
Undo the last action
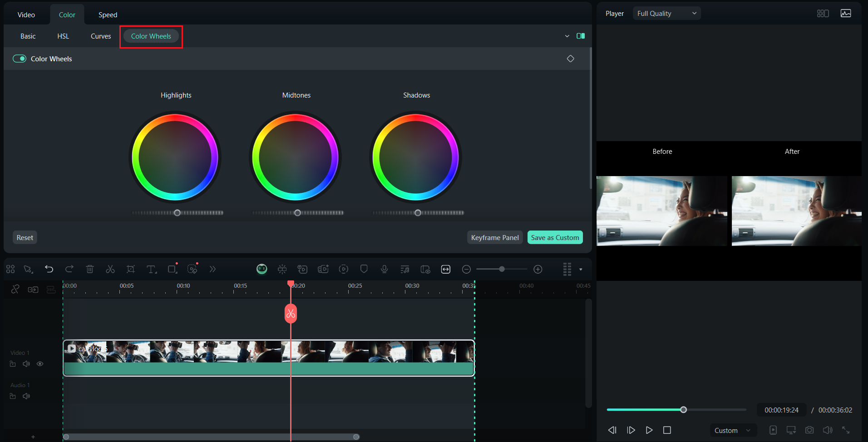point(49,269)
